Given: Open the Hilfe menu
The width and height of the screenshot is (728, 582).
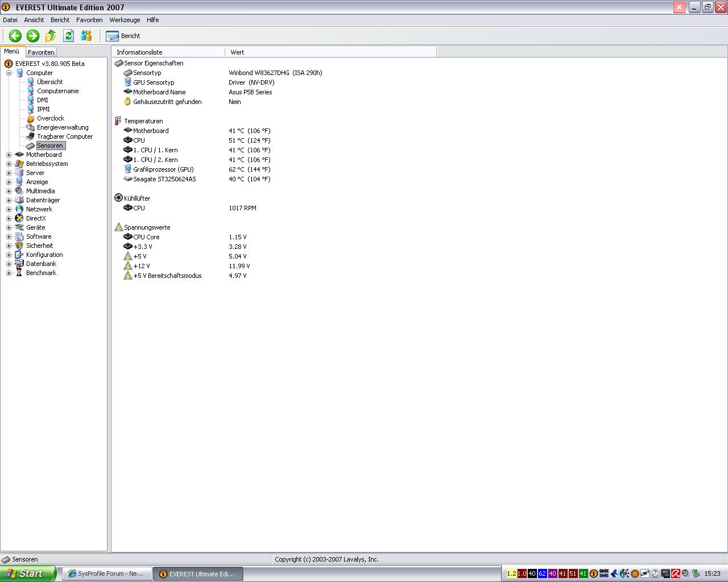Looking at the screenshot, I should (152, 20).
